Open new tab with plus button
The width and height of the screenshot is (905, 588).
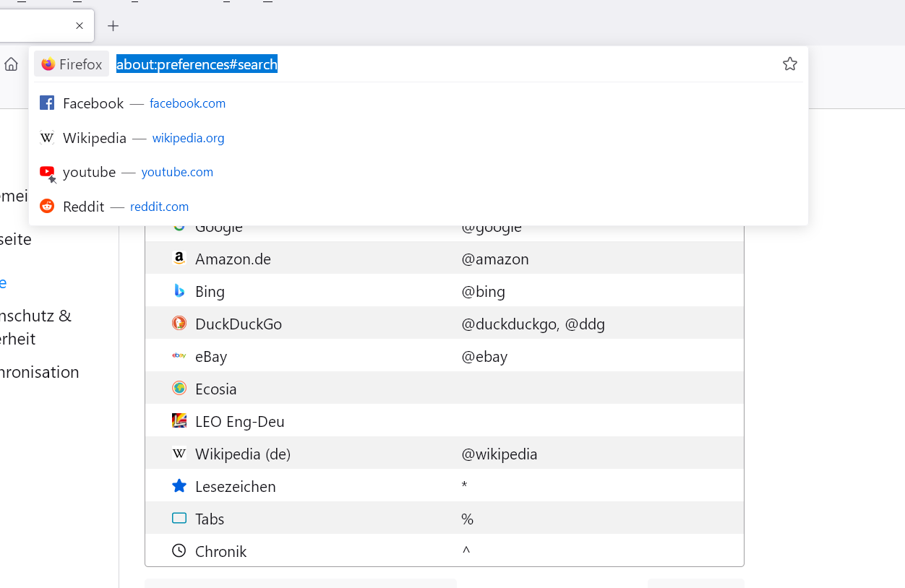tap(113, 26)
